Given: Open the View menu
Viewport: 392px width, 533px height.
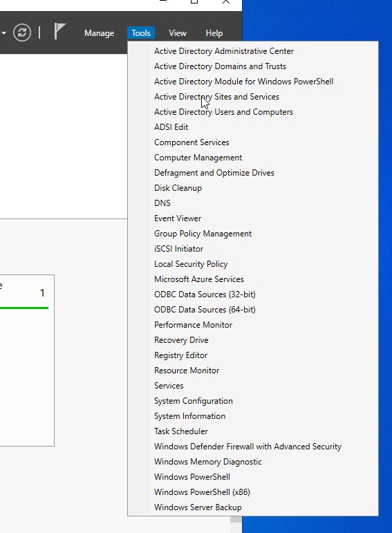Looking at the screenshot, I should tap(178, 33).
